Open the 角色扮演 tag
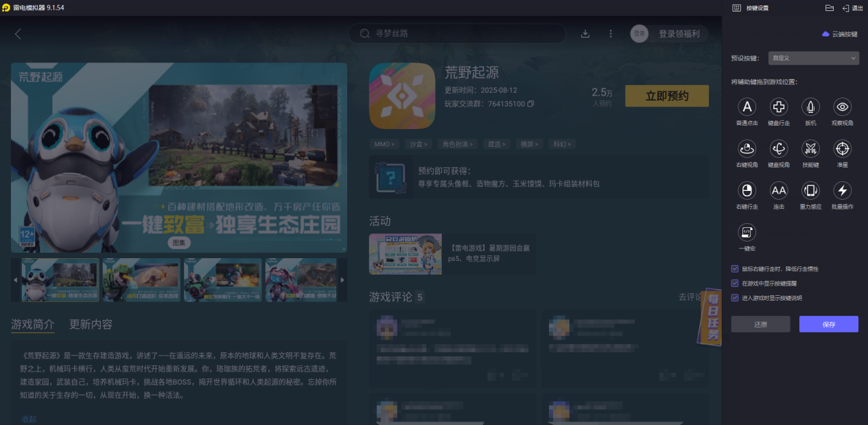Viewport: 868px width, 425px height. pyautogui.click(x=459, y=144)
